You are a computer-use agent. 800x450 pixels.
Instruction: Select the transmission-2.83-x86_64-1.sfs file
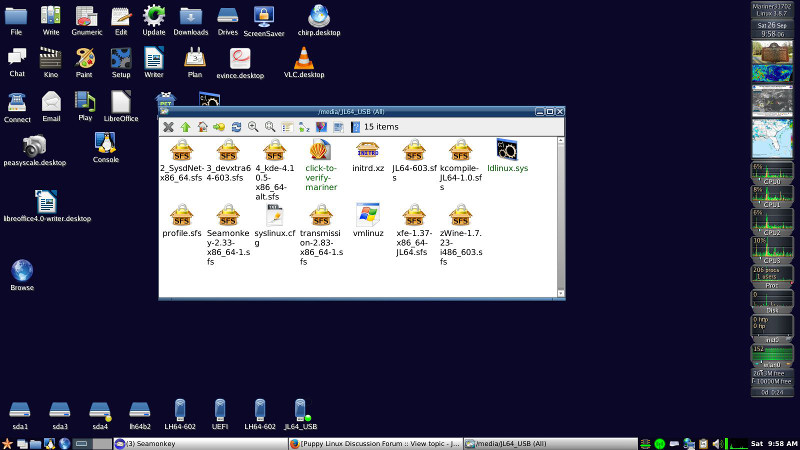(x=321, y=235)
